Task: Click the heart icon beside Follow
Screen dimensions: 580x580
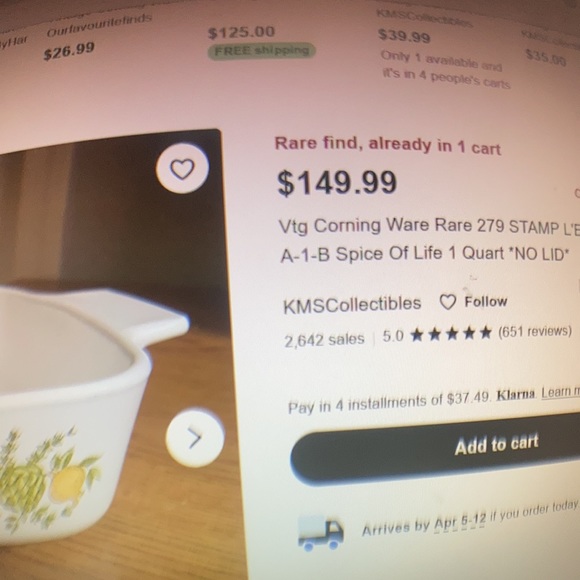Action: 448,302
